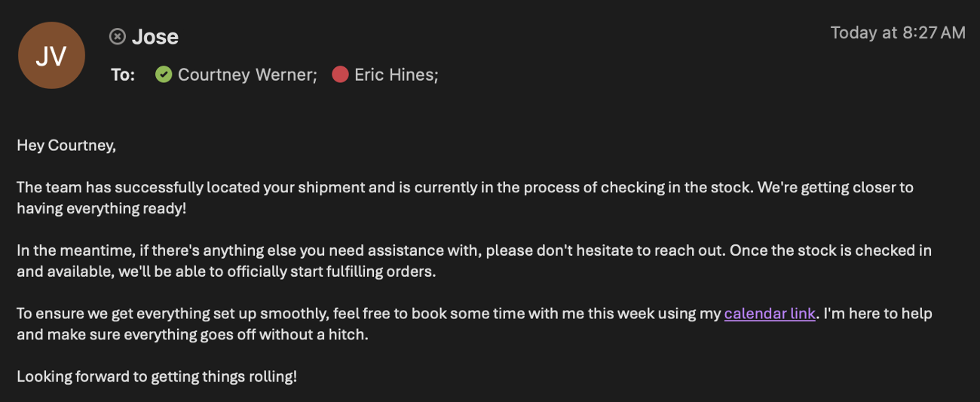Click "Looking forward to getting things rolling!"
980x402 pixels.
157,376
